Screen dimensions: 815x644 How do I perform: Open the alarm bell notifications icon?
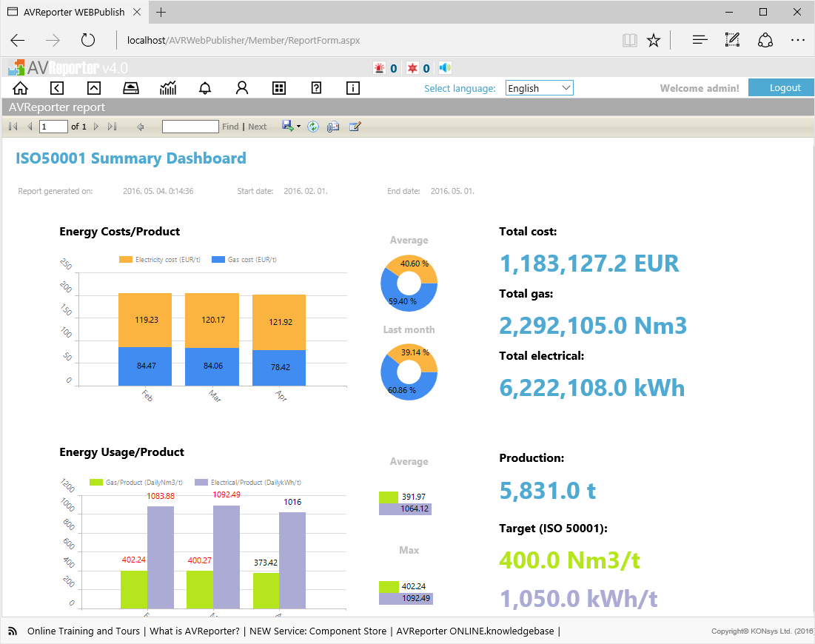pyautogui.click(x=205, y=88)
